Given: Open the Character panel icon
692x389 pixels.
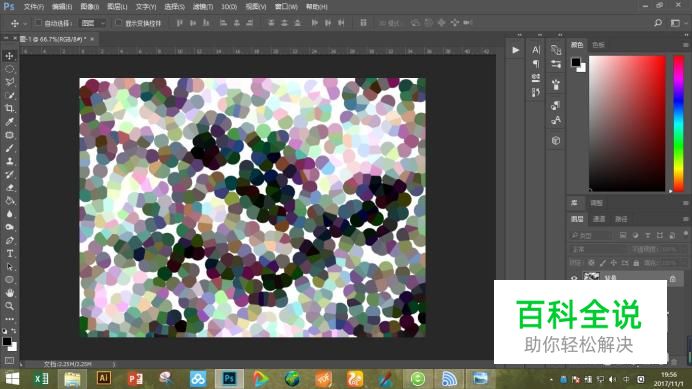Looking at the screenshot, I should tap(536, 50).
